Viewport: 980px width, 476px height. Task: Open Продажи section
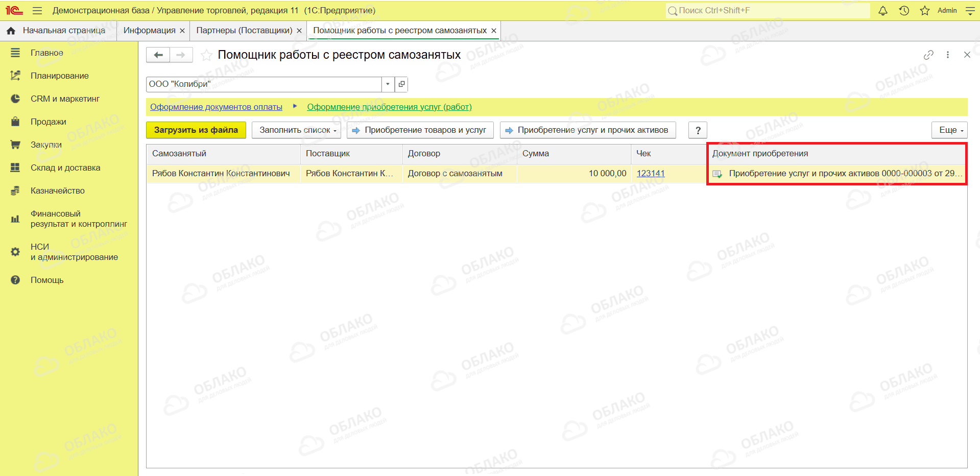click(49, 122)
